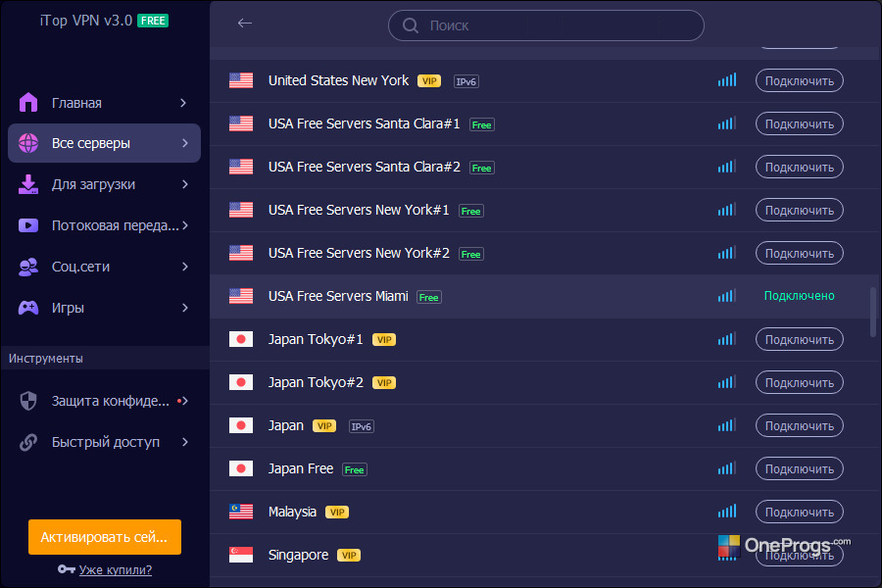The width and height of the screenshot is (882, 588).
Task: Expand the Потоковая передача chevron arrow
Action: point(184,225)
